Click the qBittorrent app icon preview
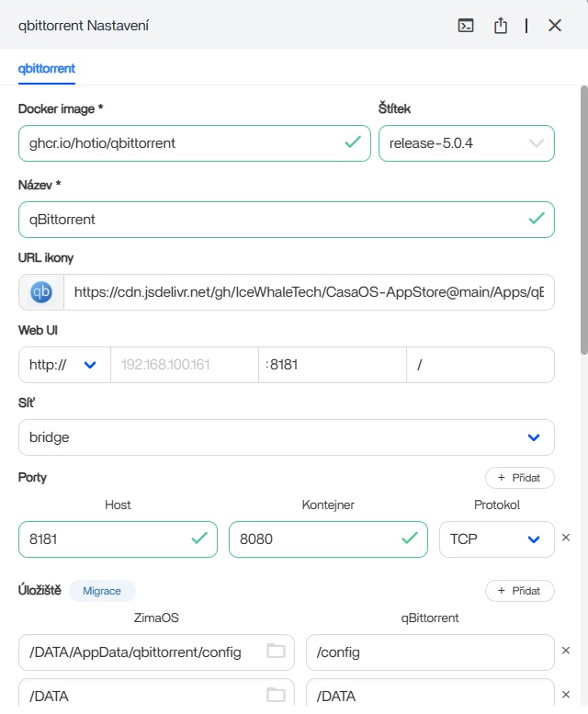The width and height of the screenshot is (588, 714). pos(41,292)
